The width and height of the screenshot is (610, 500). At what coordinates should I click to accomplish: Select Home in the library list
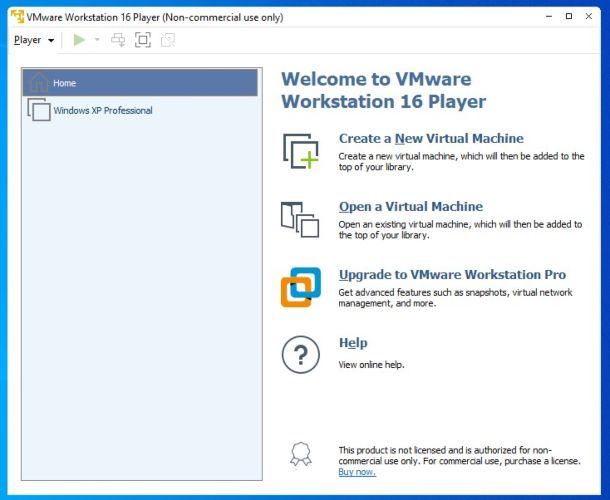click(140, 83)
